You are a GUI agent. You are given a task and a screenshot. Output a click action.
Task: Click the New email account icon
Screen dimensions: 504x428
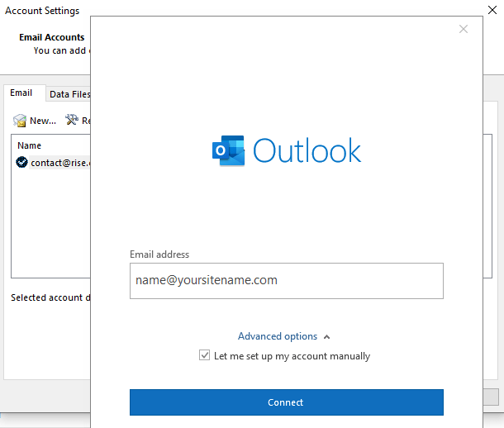point(20,121)
